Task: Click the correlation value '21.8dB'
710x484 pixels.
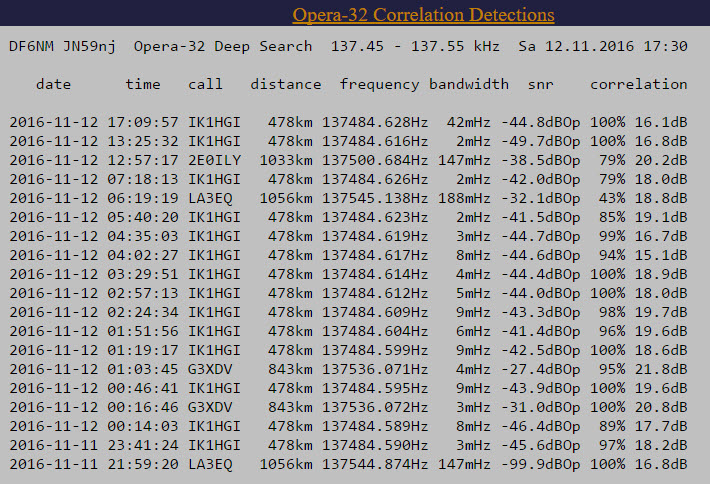Action: point(661,369)
